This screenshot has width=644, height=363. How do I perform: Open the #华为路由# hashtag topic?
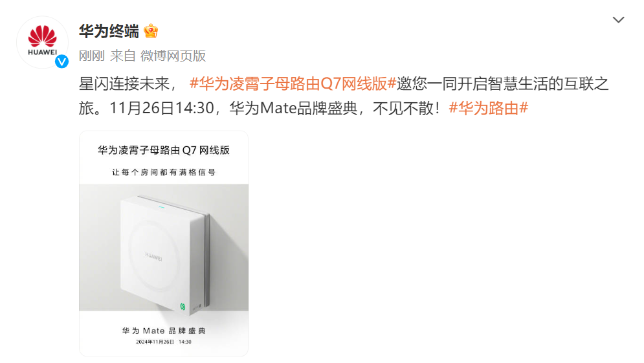pyautogui.click(x=488, y=108)
